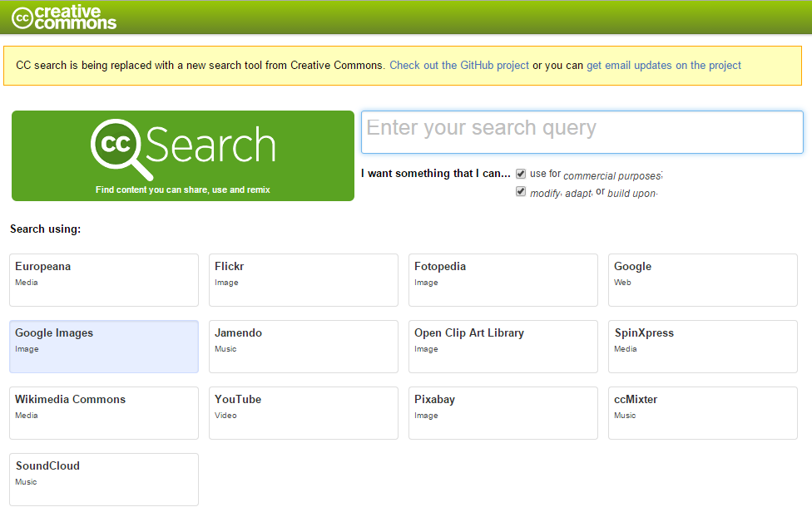This screenshot has width=812, height=517.
Task: Pick the Wikimedia Commons media option
Action: tap(104, 413)
